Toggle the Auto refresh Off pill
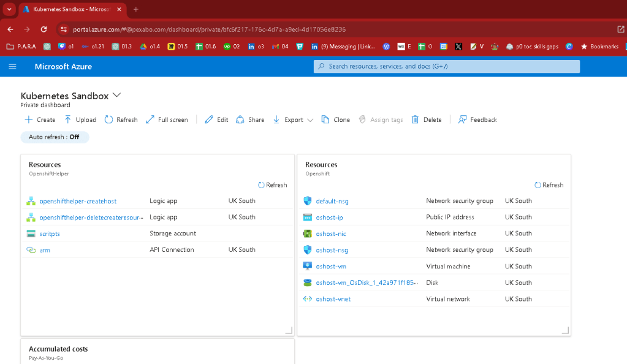627x364 pixels. click(x=55, y=137)
